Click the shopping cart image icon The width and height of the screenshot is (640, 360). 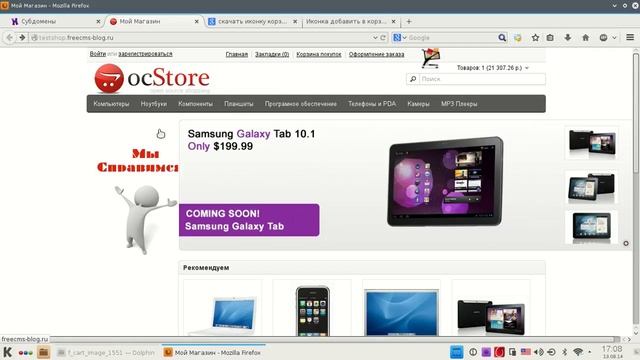tap(431, 58)
